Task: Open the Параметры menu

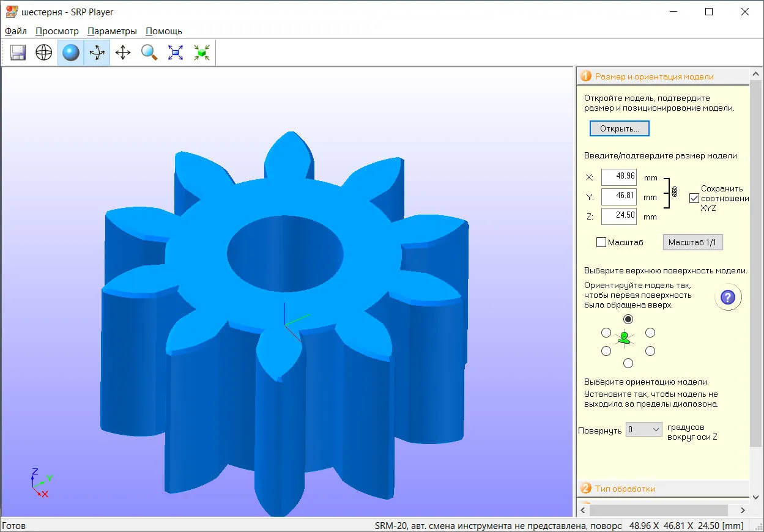Action: point(112,31)
